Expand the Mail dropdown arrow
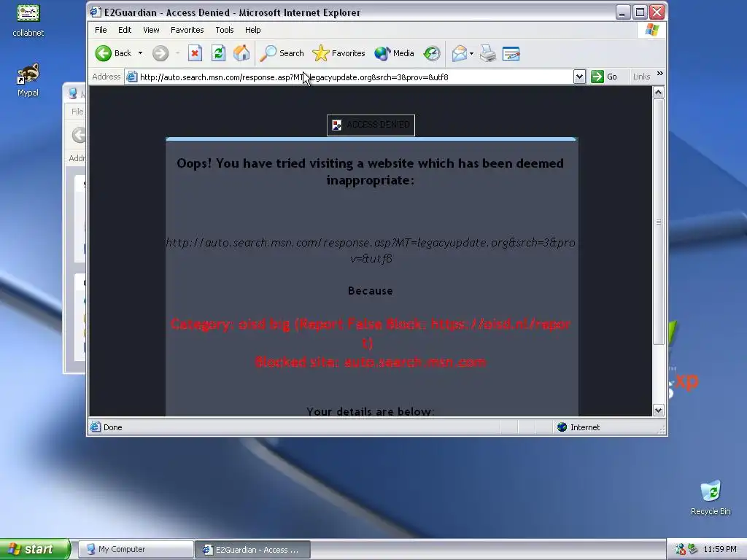The height and width of the screenshot is (560, 747). [x=472, y=53]
